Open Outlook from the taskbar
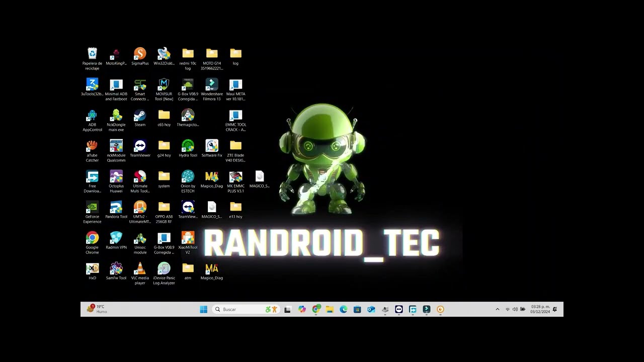Image resolution: width=644 pixels, height=362 pixels. pyautogui.click(x=371, y=309)
